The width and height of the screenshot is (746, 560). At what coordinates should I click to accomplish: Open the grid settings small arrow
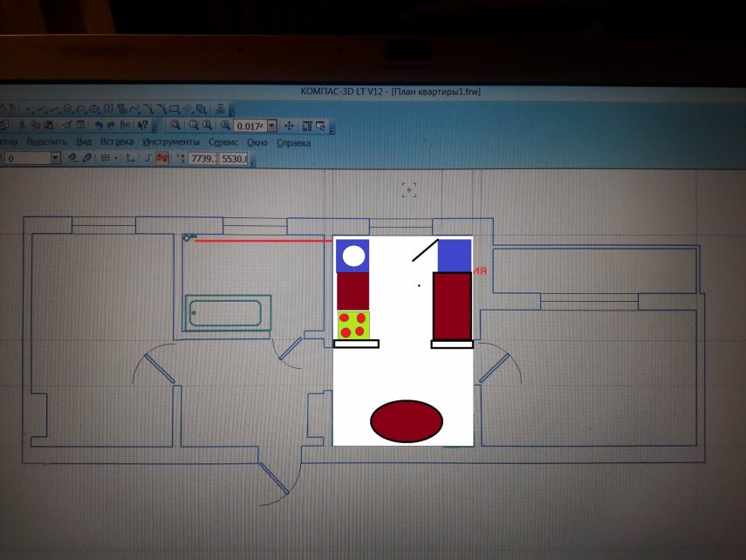(x=117, y=158)
